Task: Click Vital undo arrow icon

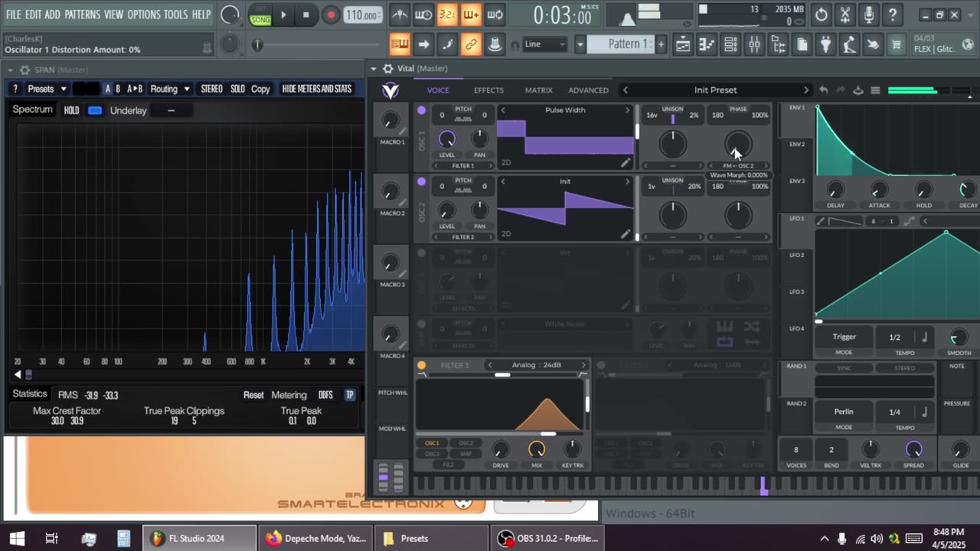Action: click(x=823, y=90)
